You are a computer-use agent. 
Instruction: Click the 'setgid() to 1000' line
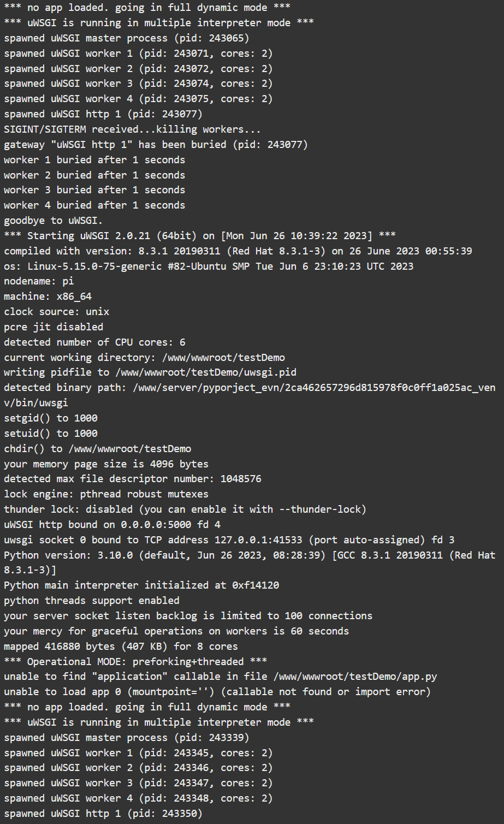[51, 418]
